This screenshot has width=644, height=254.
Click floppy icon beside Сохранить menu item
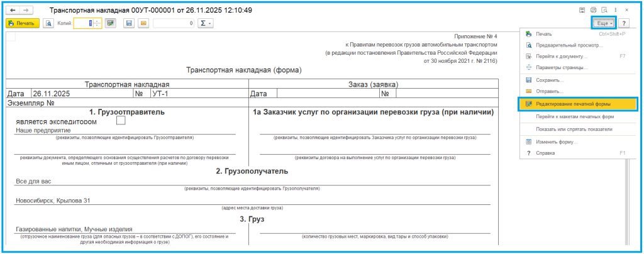529,80
